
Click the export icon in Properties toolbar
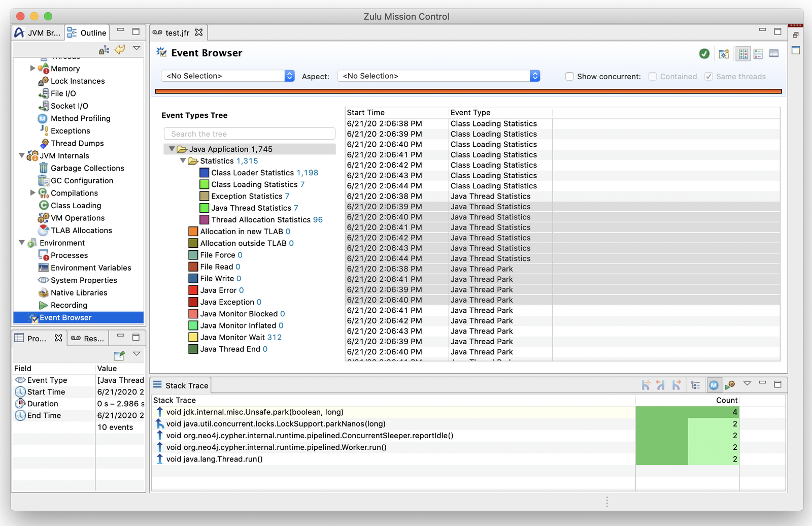coord(119,355)
